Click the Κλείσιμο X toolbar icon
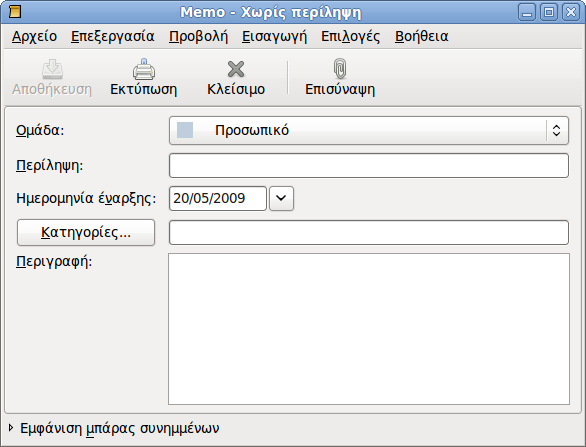Image resolution: width=586 pixels, height=447 pixels. click(x=236, y=69)
